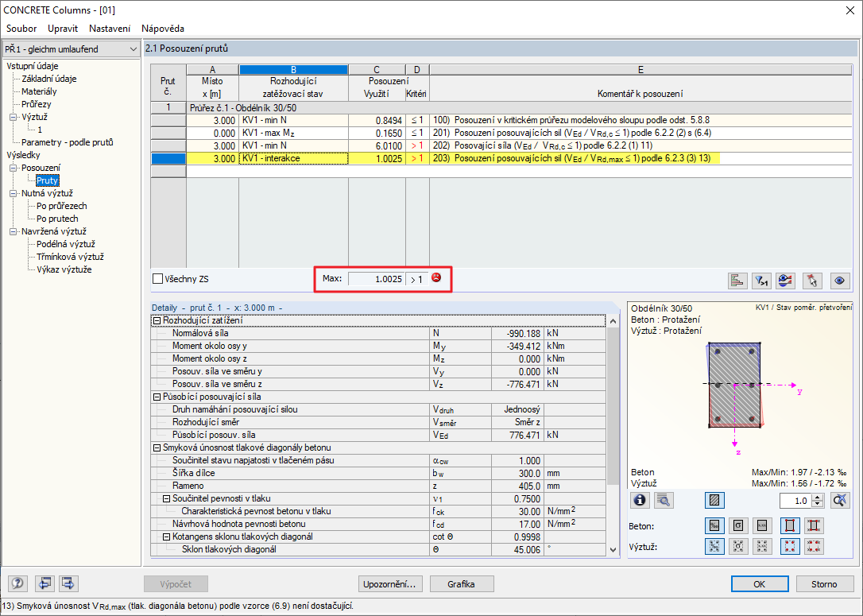Collapse Smyková únosnost tlakové diagonály section
The image size is (863, 616).
click(x=157, y=447)
